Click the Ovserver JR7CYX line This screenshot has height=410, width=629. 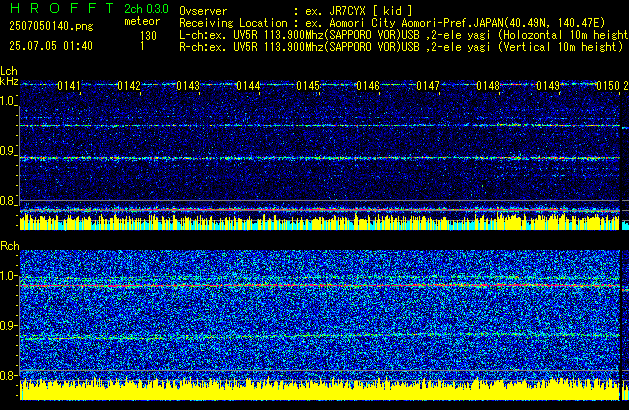tap(296, 11)
